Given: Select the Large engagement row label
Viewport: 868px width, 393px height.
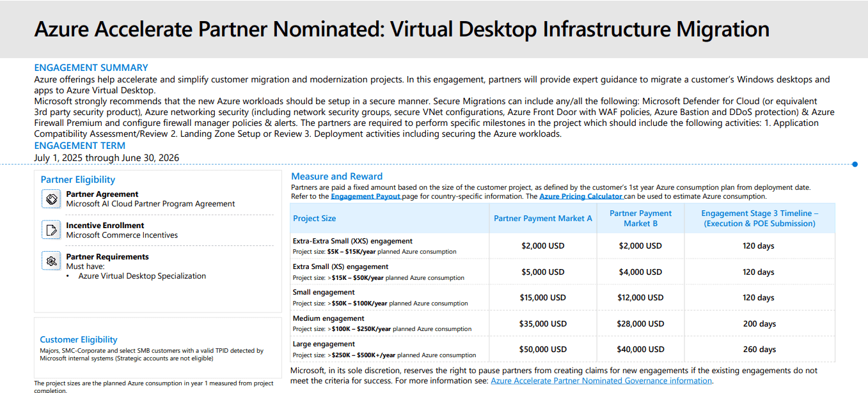Looking at the screenshot, I should pyautogui.click(x=324, y=344).
